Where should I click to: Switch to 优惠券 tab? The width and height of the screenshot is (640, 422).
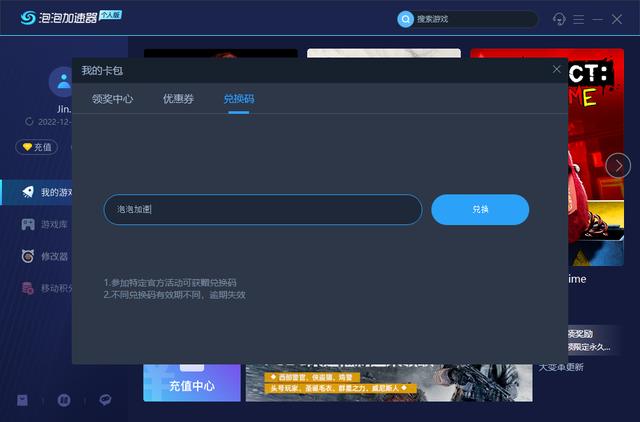(x=178, y=99)
